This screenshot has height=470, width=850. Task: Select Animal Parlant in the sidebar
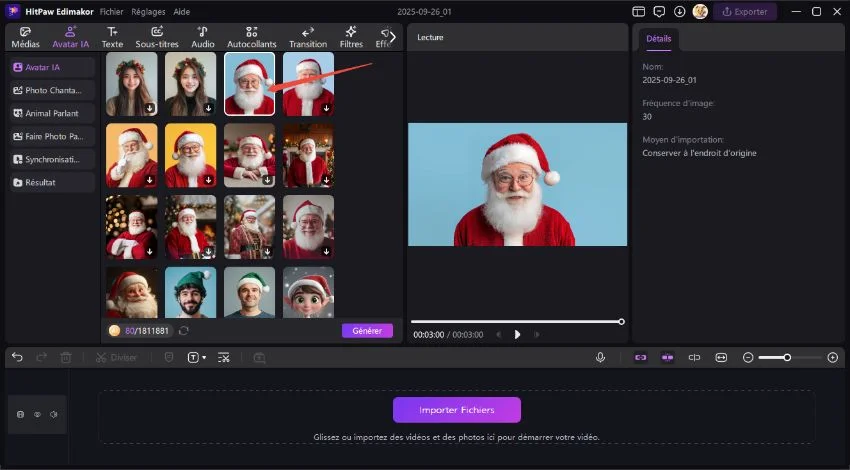pos(52,113)
